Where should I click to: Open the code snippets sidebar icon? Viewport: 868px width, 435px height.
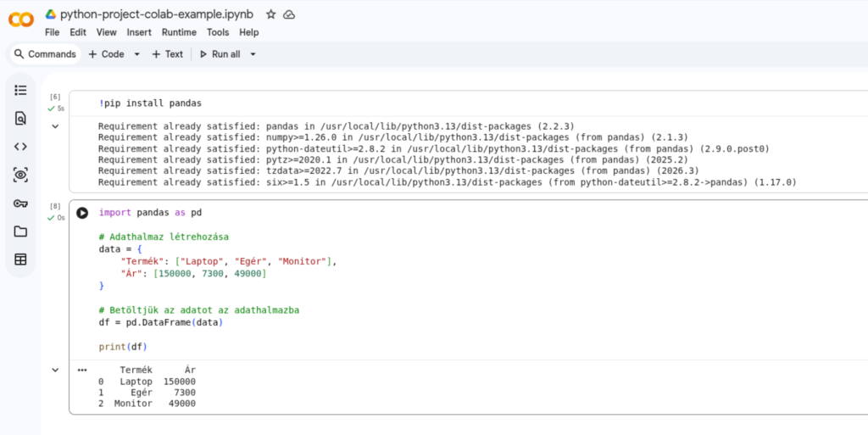click(20, 147)
